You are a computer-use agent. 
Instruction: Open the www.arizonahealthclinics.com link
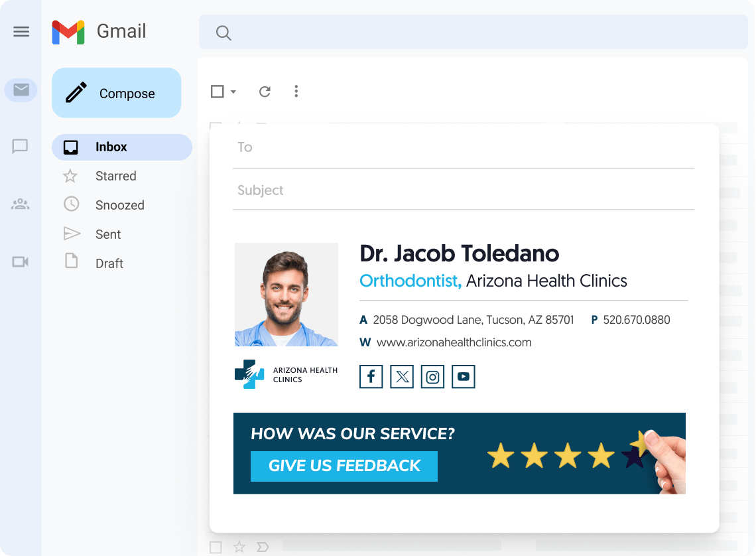(x=454, y=342)
